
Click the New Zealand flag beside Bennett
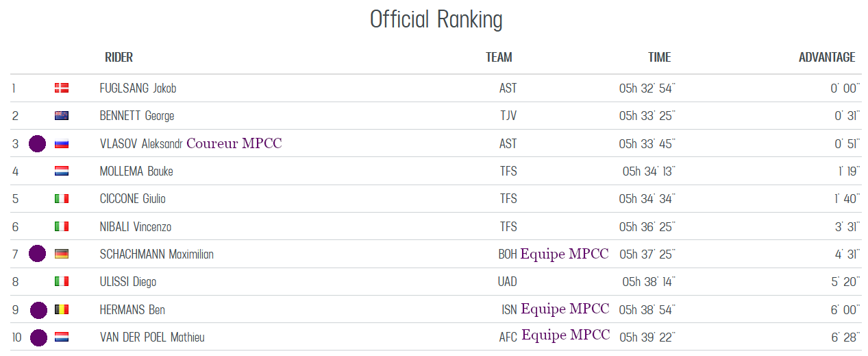(62, 116)
